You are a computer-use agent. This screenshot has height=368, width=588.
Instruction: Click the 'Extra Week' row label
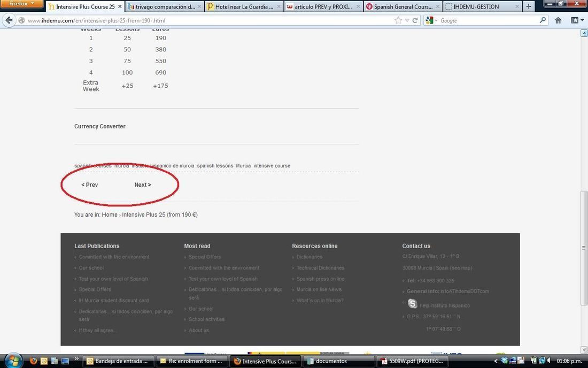[91, 86]
